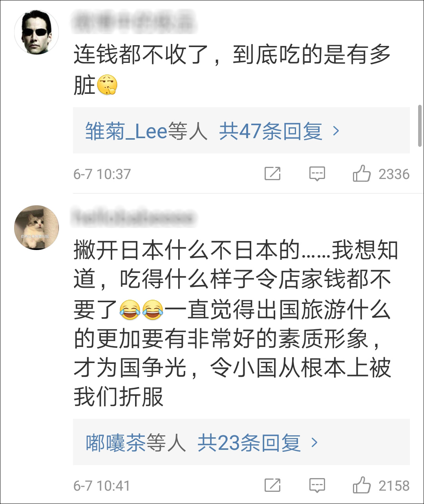Reply to the 6-7 10:37 comment
This screenshot has width=424, height=504.
click(317, 173)
